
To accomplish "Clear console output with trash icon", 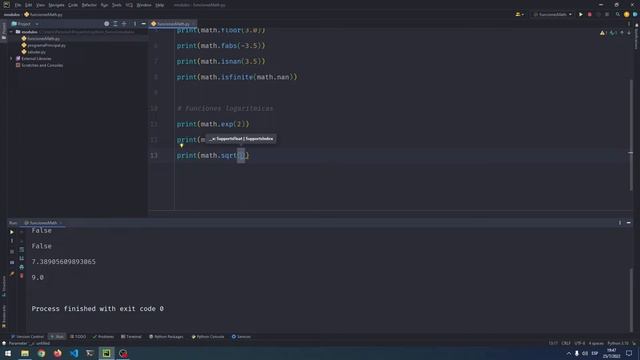I will [22, 276].
